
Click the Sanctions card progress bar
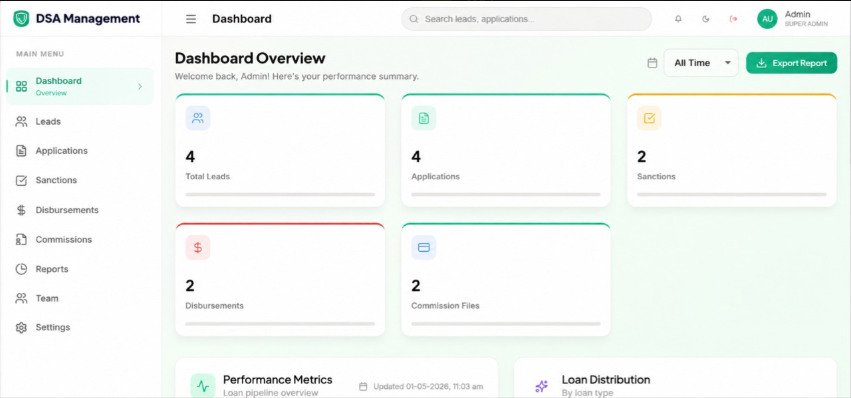pos(732,194)
